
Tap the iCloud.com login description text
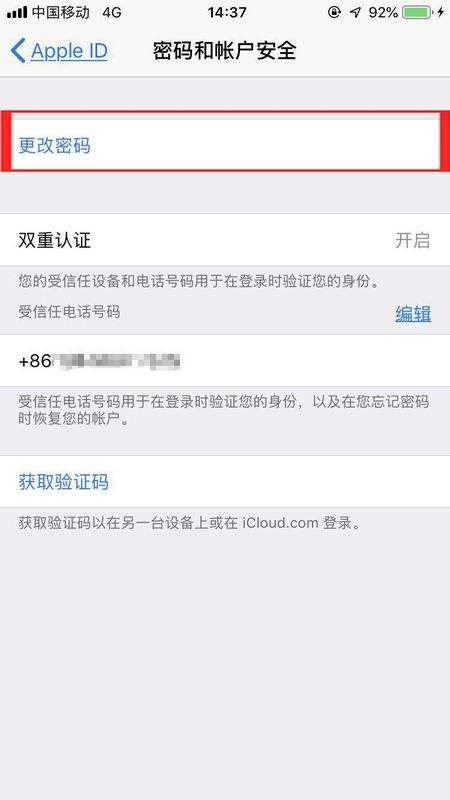pyautogui.click(x=190, y=523)
